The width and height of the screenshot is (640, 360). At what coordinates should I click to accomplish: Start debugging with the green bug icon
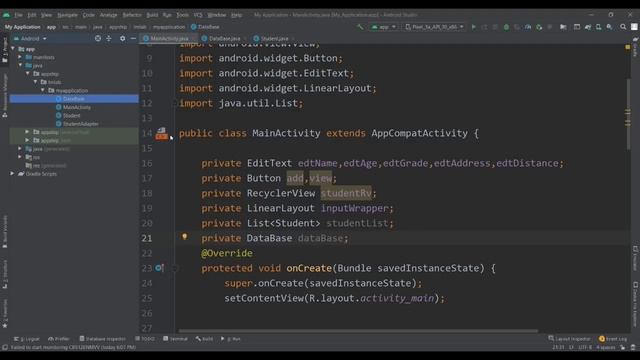506,27
